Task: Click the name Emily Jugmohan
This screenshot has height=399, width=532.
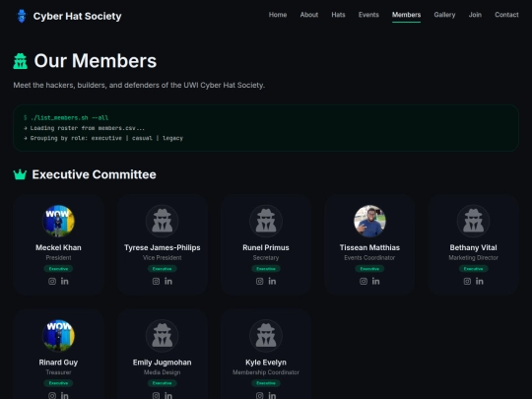Action: point(163,363)
